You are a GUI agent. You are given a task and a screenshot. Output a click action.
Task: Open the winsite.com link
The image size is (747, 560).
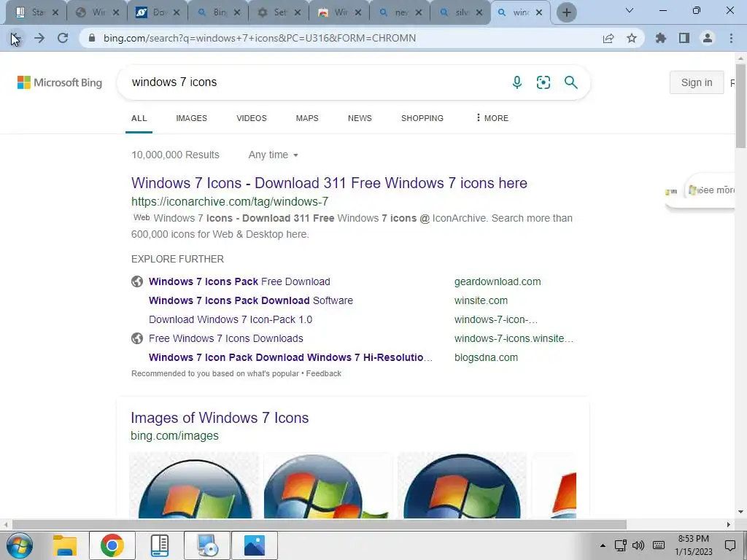[481, 300]
